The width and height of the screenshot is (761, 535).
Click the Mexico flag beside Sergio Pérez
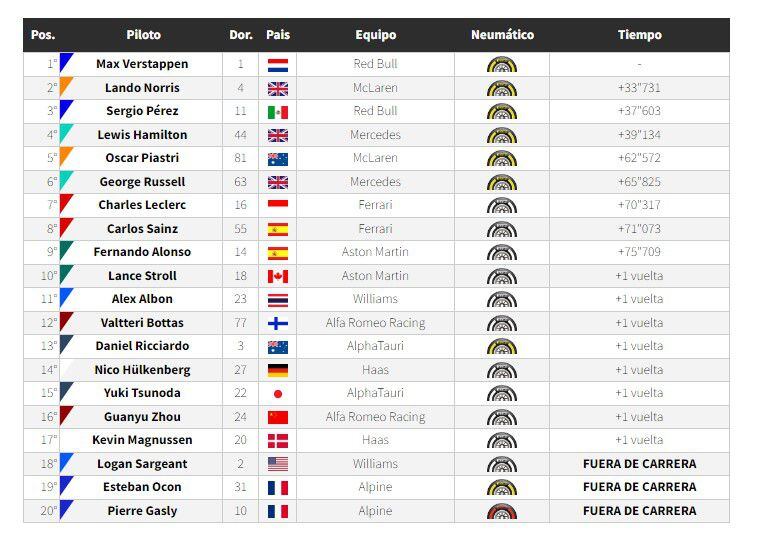[277, 111]
